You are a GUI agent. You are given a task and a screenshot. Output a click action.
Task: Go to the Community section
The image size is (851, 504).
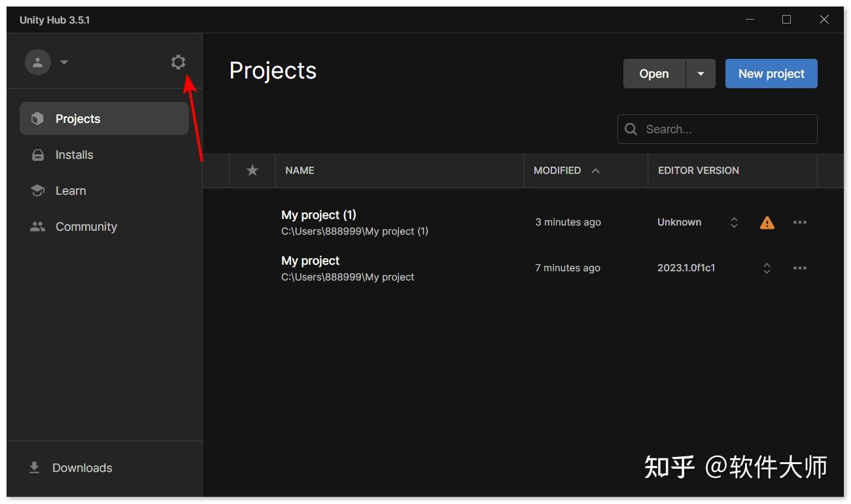86,226
